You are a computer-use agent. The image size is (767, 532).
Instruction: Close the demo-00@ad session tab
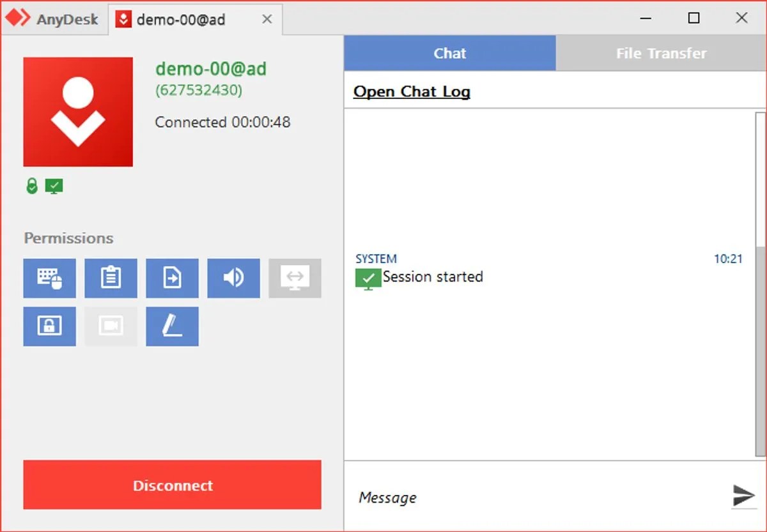point(267,19)
